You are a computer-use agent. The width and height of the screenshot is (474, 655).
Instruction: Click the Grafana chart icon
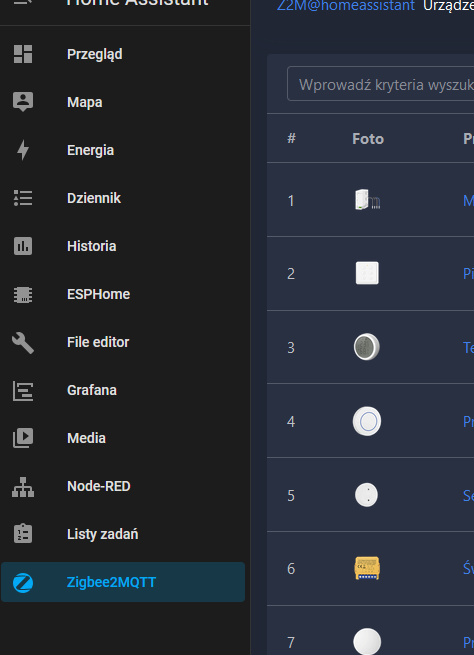[x=23, y=391]
